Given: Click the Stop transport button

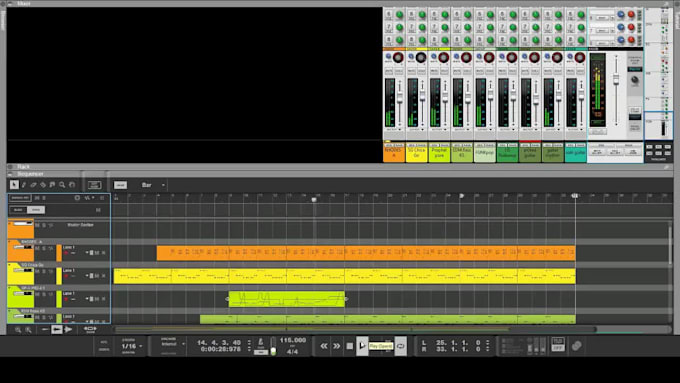Looking at the screenshot, I should (x=350, y=346).
